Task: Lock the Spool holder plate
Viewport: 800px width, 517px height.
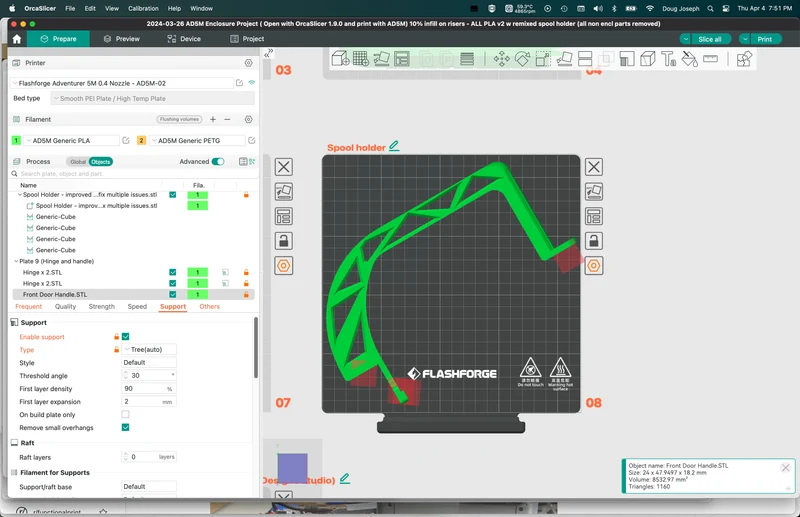Action: (593, 241)
